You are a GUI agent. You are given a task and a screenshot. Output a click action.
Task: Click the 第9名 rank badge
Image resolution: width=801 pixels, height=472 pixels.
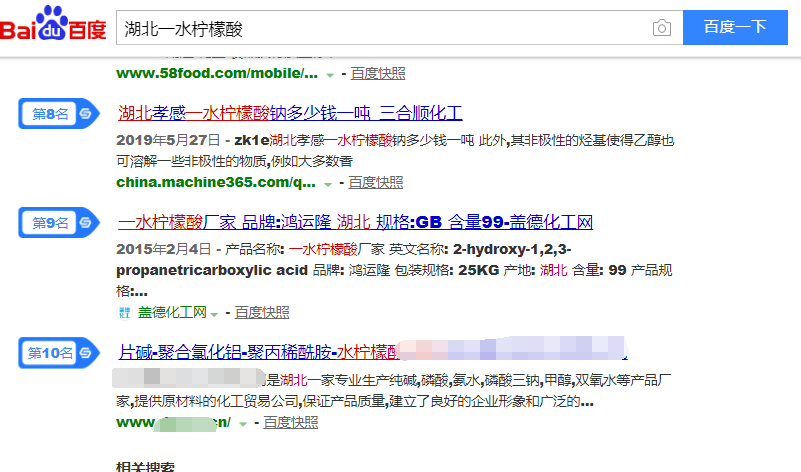[x=58, y=223]
